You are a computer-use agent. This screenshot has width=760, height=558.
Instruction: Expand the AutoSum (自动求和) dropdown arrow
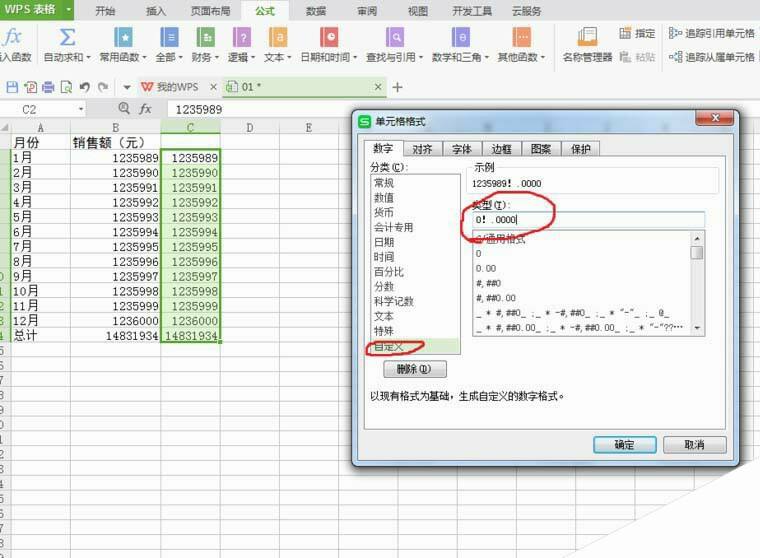88,57
